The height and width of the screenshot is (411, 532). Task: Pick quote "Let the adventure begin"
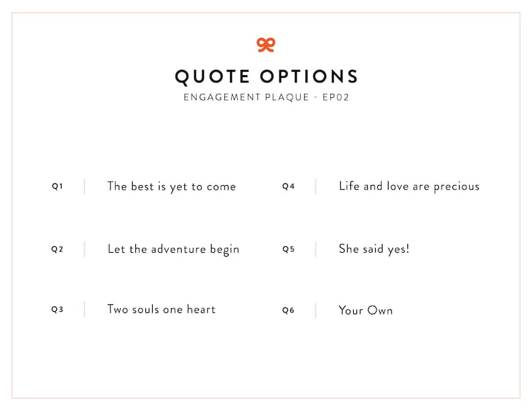coord(173,249)
